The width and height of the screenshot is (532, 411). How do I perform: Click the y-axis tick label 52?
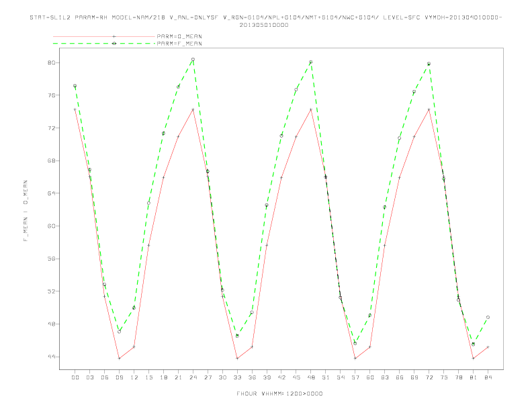pyautogui.click(x=51, y=291)
